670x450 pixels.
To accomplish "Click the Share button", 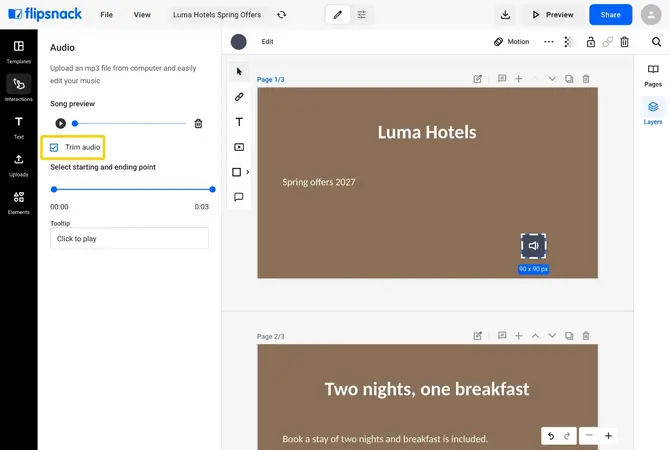I will pyautogui.click(x=610, y=15).
